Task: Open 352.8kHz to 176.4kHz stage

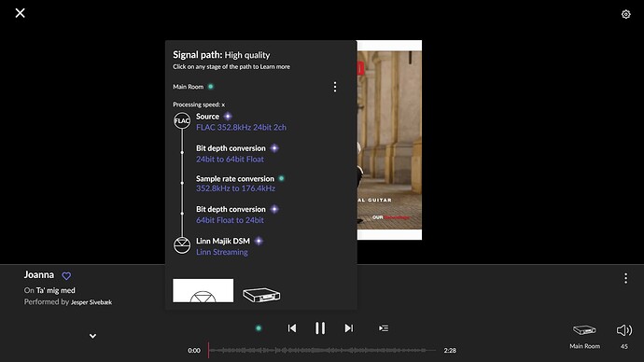Action: (x=235, y=188)
